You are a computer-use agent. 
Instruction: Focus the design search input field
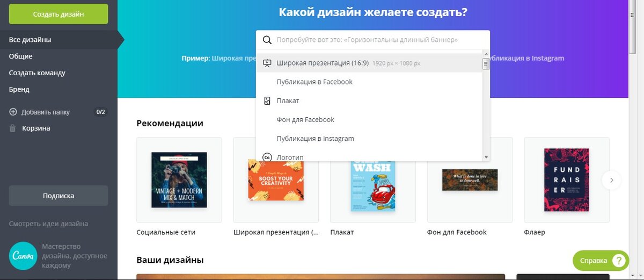coord(373,40)
